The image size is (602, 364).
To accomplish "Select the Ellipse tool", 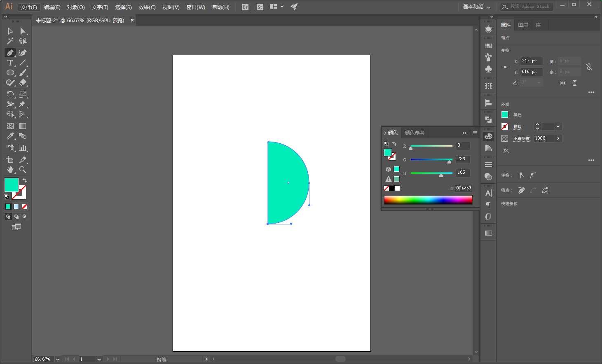I will click(10, 73).
